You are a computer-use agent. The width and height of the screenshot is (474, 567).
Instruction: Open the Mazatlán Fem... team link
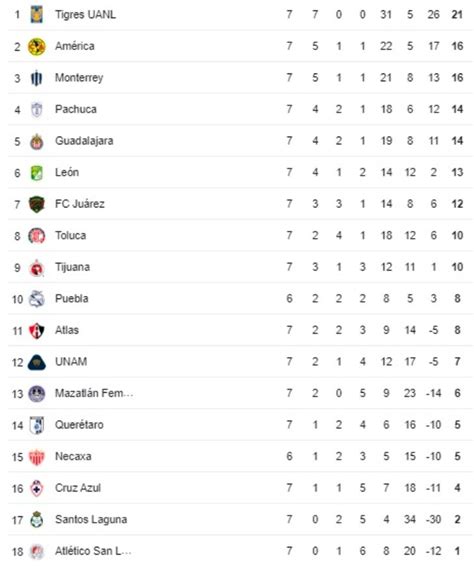click(x=94, y=393)
